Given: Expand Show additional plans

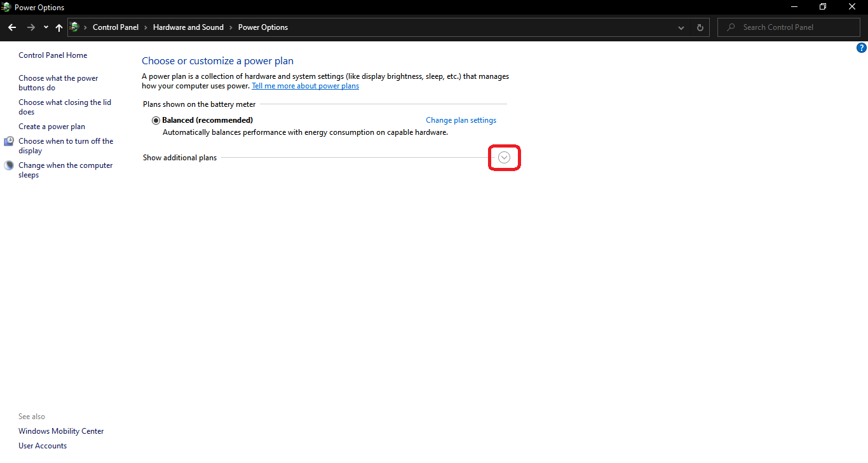Looking at the screenshot, I should [504, 157].
